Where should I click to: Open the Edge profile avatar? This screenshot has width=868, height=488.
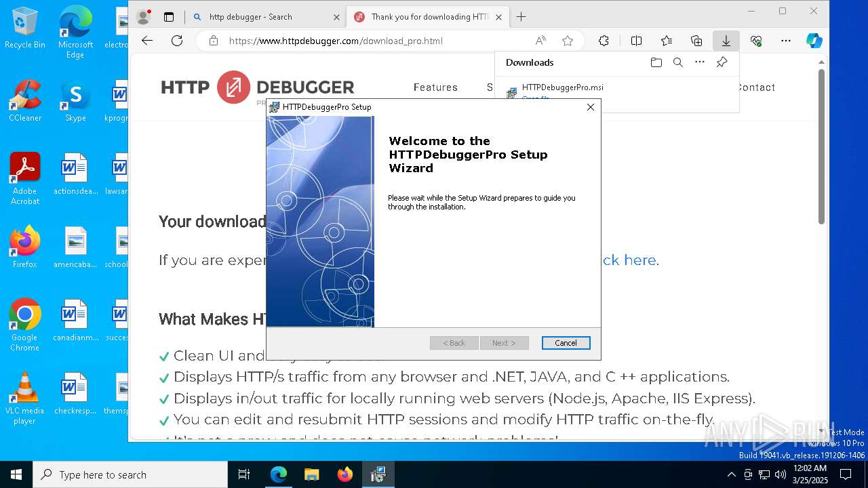tap(143, 17)
